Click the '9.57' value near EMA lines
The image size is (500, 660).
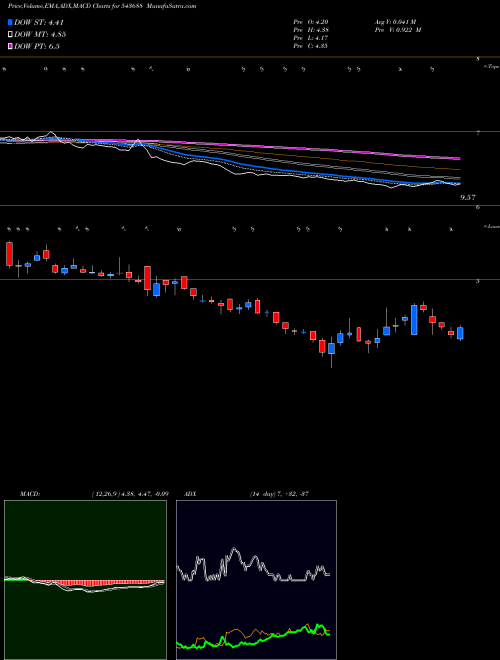point(470,197)
